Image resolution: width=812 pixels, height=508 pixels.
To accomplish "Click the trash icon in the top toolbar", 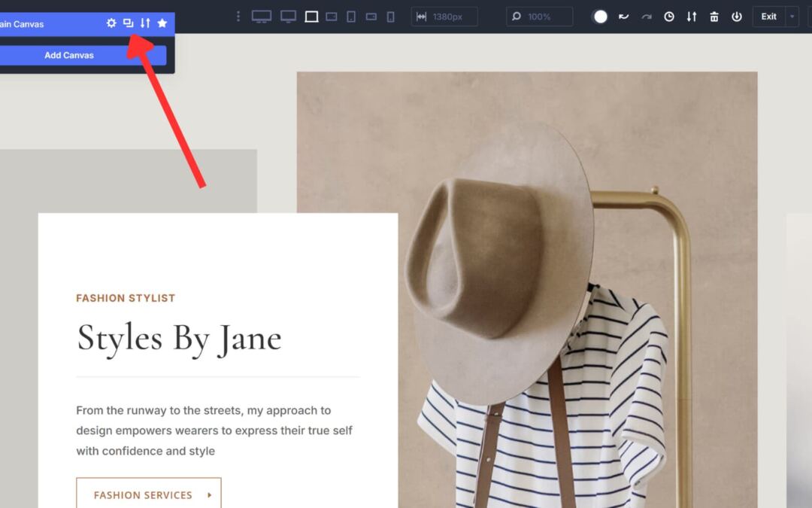I will tap(714, 17).
